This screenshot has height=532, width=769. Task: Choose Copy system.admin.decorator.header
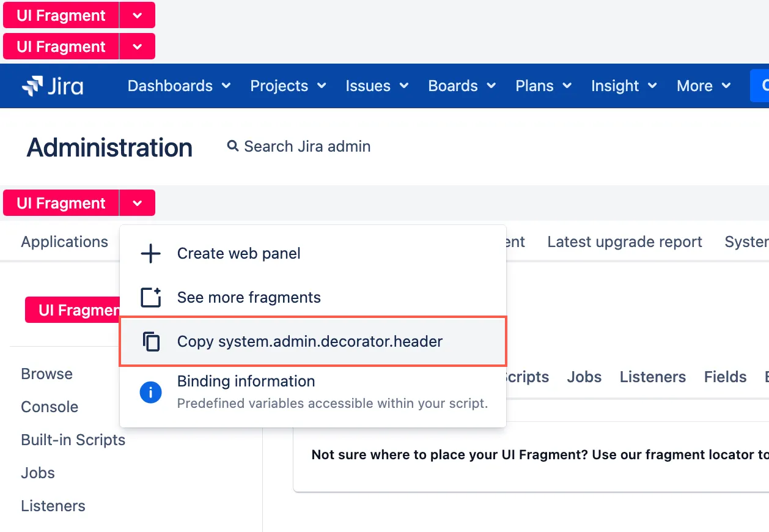(313, 341)
